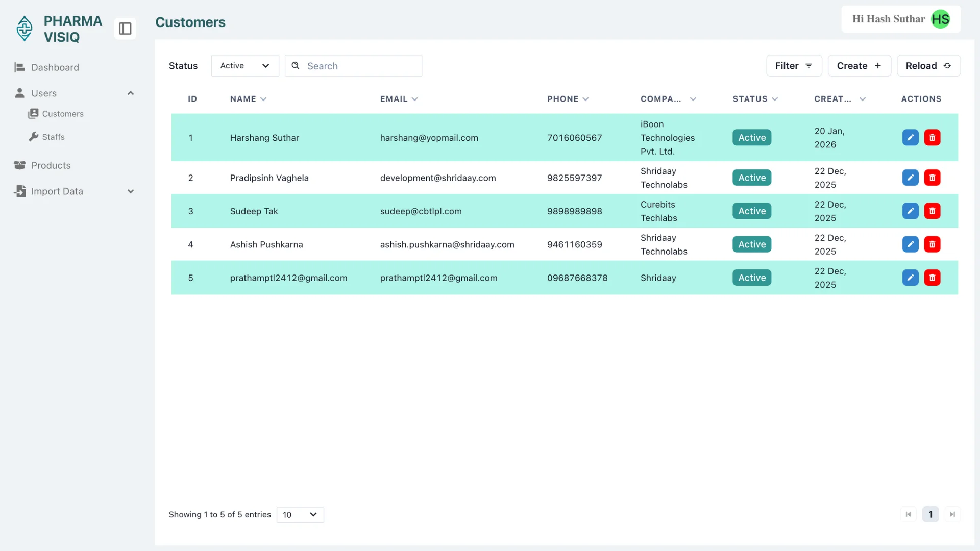
Task: Toggle the sidebar collapse icon
Action: click(125, 29)
